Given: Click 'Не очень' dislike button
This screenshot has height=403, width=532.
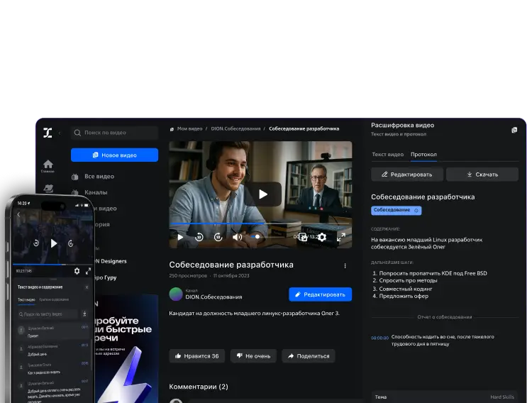Looking at the screenshot, I should coord(253,355).
